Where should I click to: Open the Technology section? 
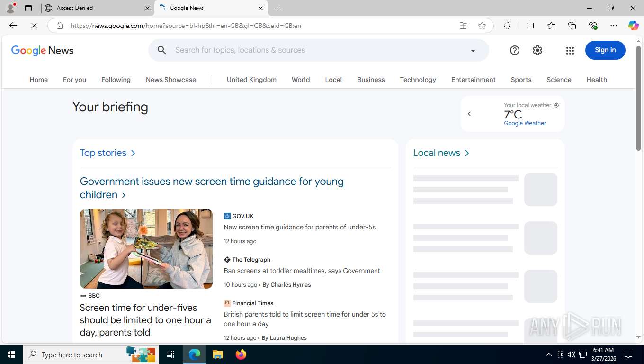click(x=418, y=80)
